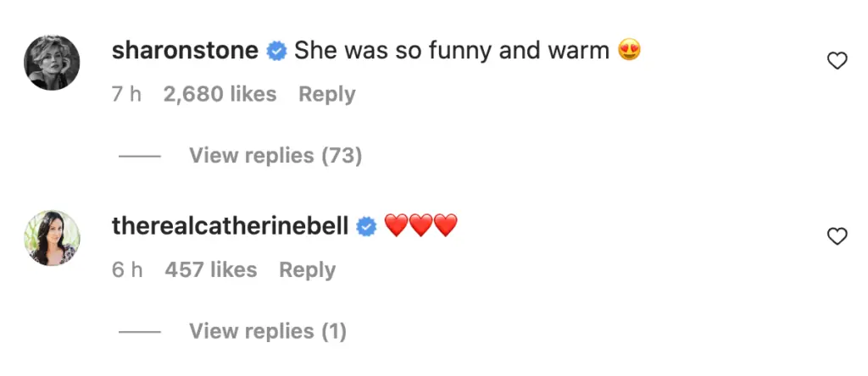This screenshot has width=868, height=376.
Task: Click the dash line beside View replies (73)
Action: (140, 157)
